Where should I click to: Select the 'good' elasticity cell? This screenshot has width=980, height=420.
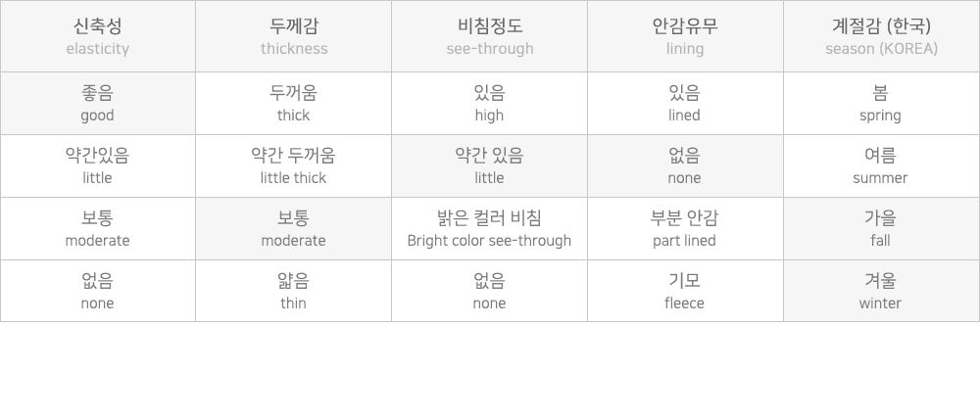point(97,104)
